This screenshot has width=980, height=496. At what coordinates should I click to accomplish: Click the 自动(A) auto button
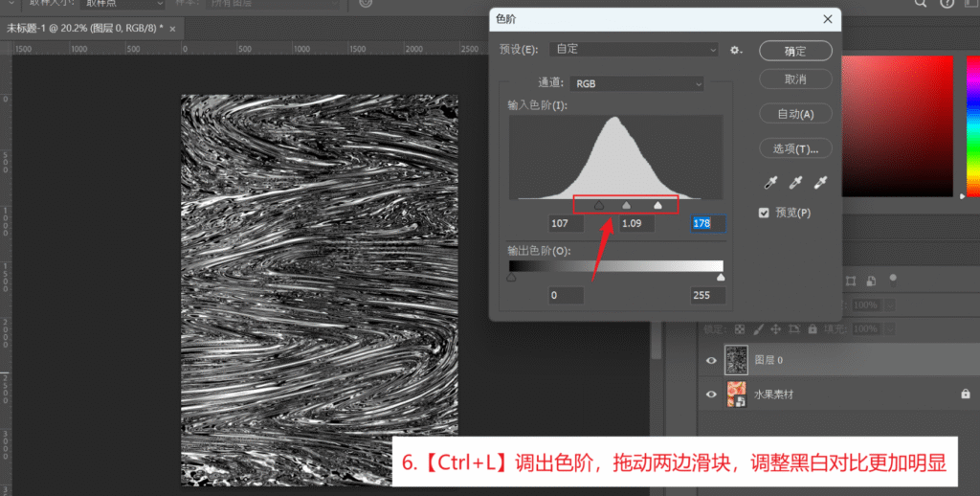click(x=795, y=114)
